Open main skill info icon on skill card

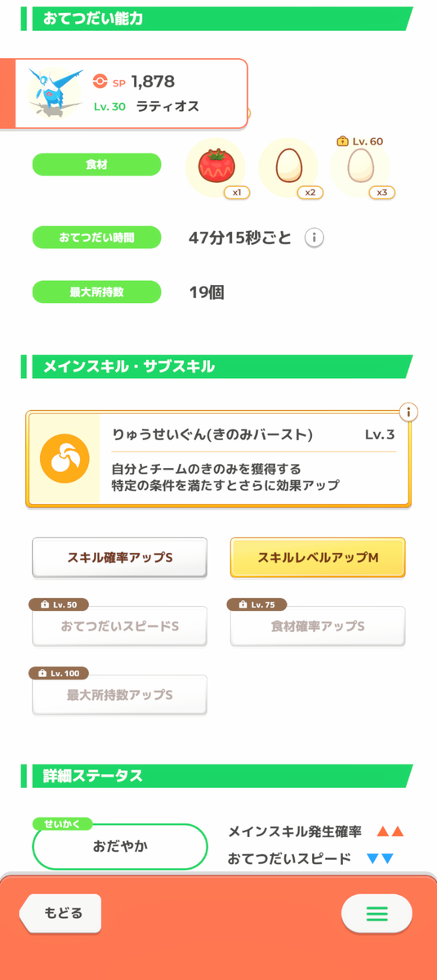(408, 412)
